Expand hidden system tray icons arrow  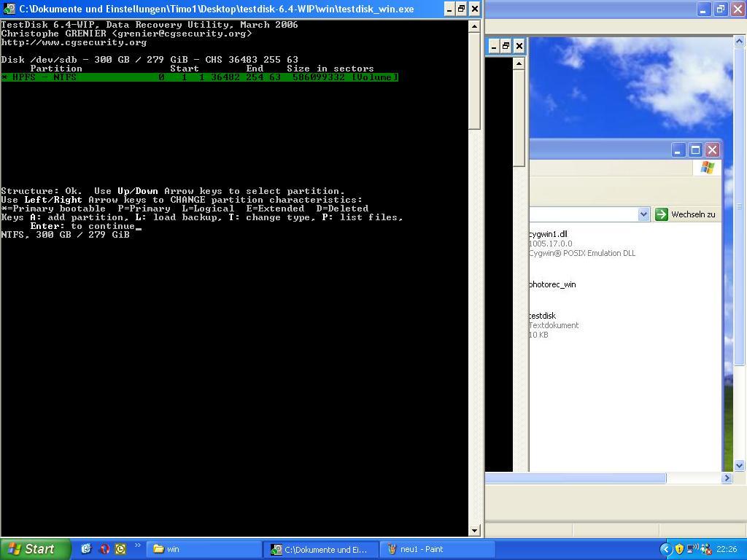[x=665, y=549]
